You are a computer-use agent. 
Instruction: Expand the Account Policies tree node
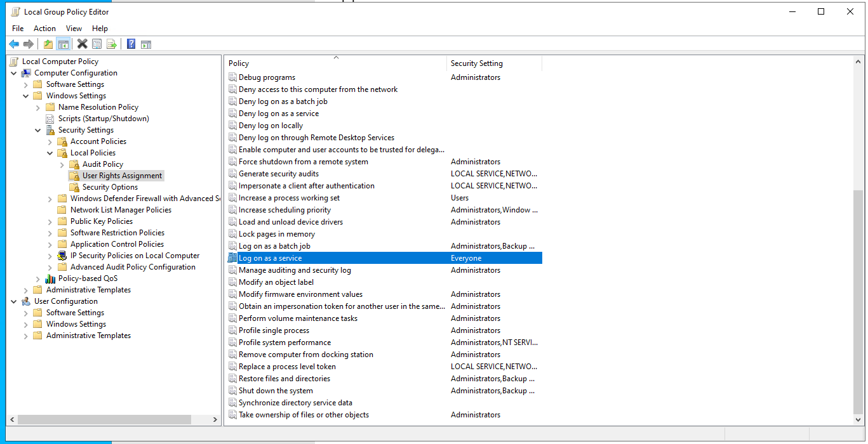50,141
